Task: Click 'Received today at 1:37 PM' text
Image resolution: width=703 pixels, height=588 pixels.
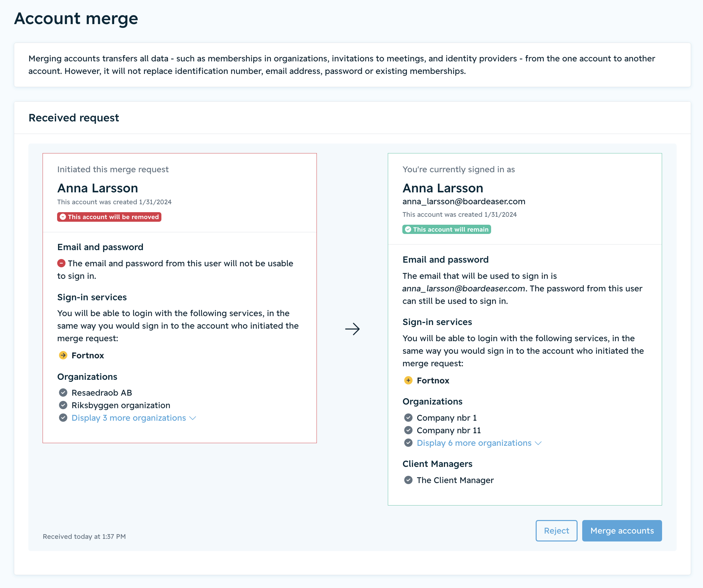Action: pyautogui.click(x=84, y=537)
